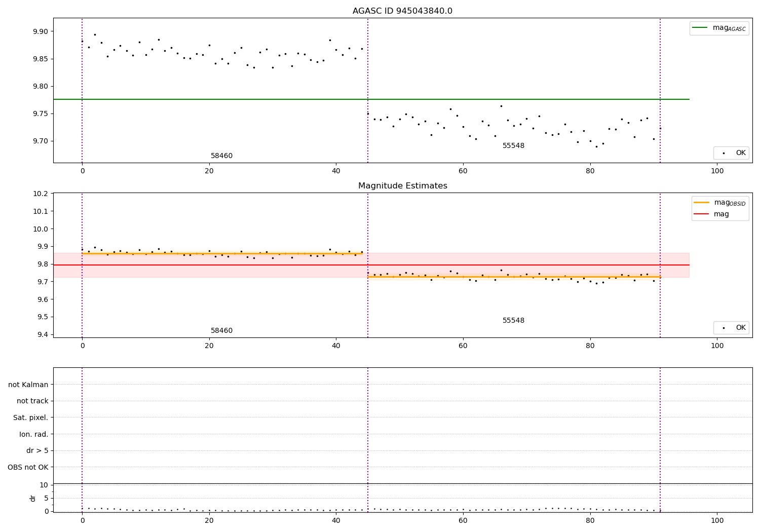The height and width of the screenshot is (532, 760).
Task: Click the 'OBS not OK' axis label
Action: tap(28, 467)
